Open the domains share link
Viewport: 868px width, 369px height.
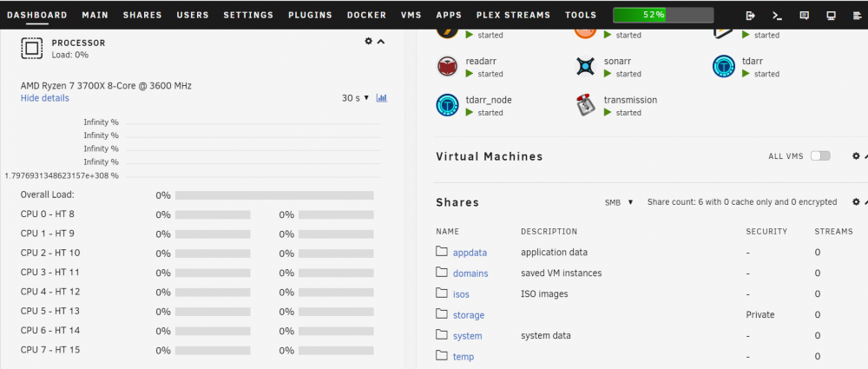point(470,273)
